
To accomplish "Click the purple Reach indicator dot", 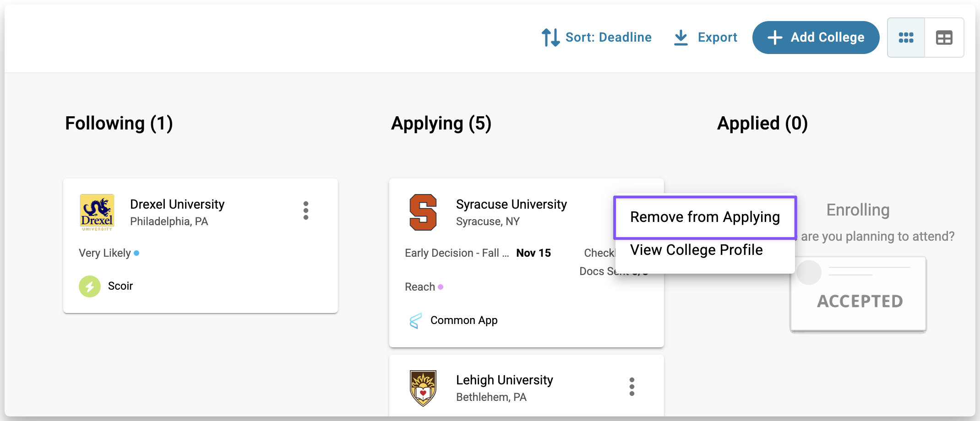I will click(x=441, y=287).
